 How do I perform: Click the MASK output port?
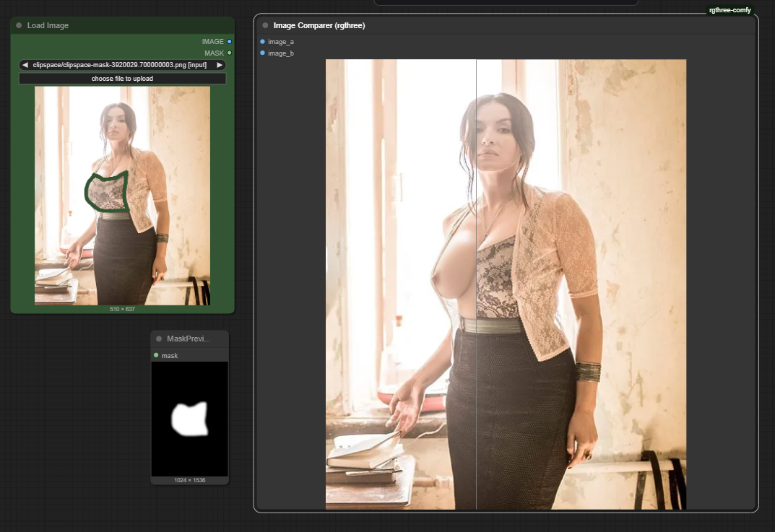click(230, 53)
